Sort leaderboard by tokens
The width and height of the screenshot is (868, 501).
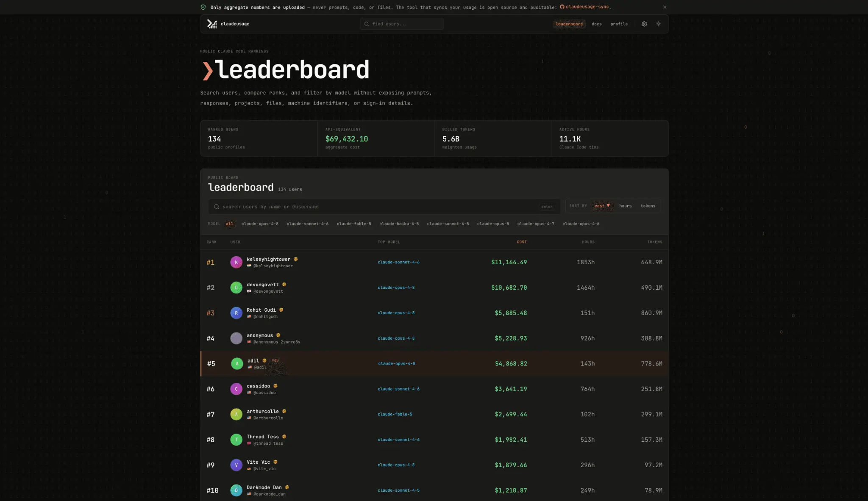(x=648, y=206)
